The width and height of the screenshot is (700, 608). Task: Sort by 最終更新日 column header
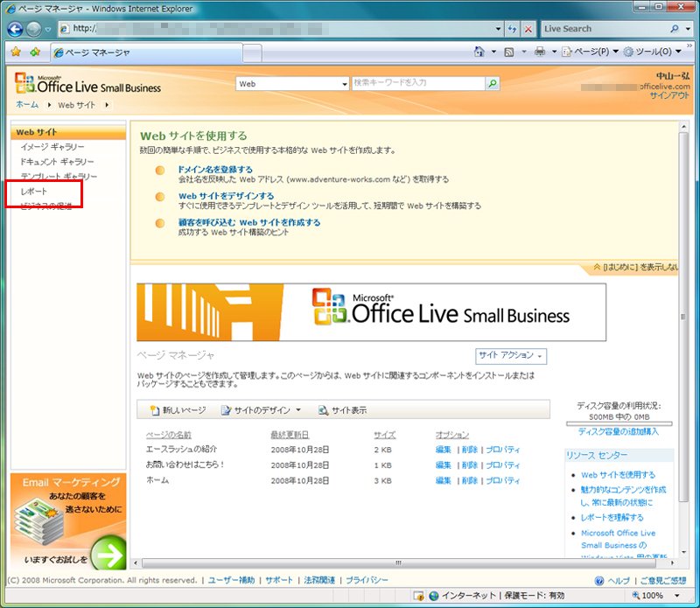point(290,435)
